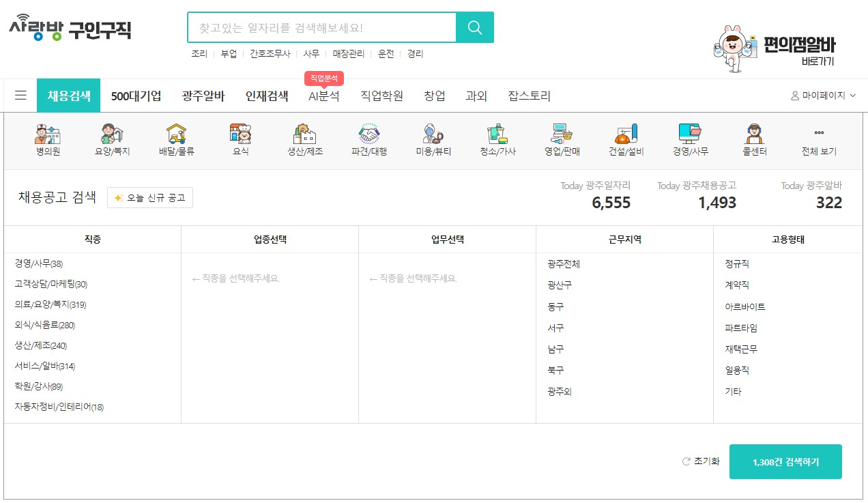Image resolution: width=868 pixels, height=503 pixels.
Task: Click suggested keyword 부업
Action: 229,53
